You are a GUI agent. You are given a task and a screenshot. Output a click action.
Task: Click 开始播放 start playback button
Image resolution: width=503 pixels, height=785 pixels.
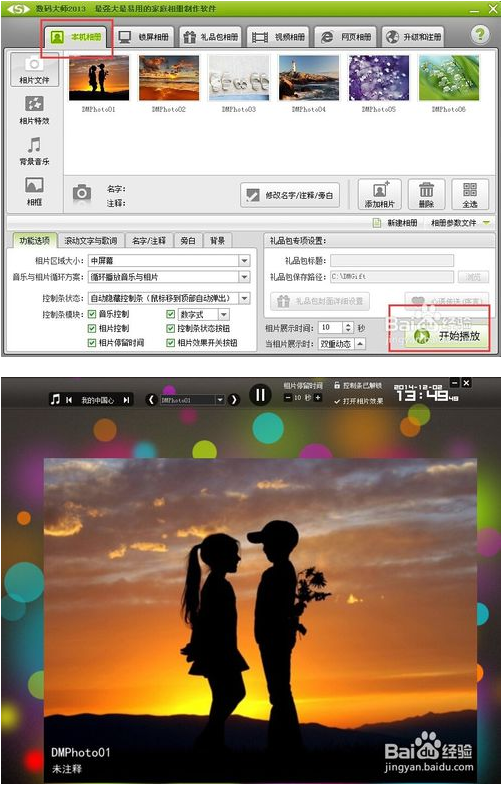click(x=446, y=336)
